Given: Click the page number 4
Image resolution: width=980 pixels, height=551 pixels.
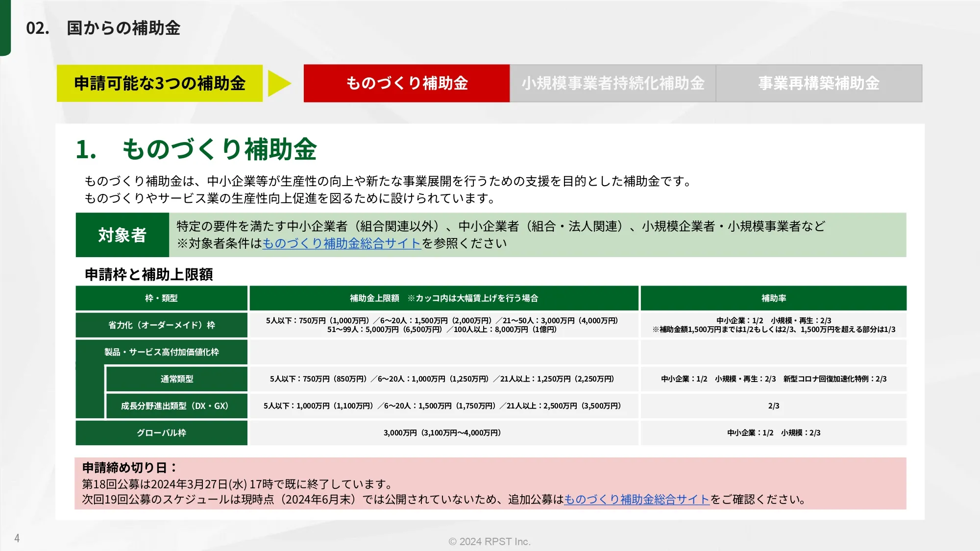Looking at the screenshot, I should 17,538.
